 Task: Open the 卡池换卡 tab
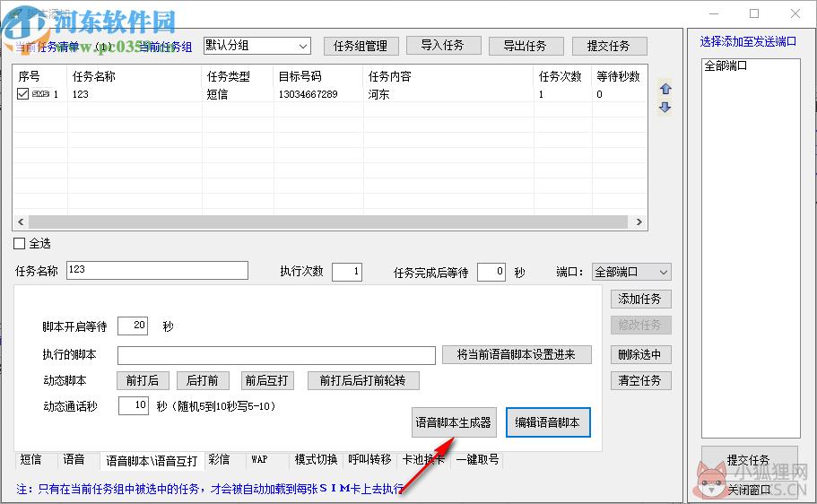[423, 459]
